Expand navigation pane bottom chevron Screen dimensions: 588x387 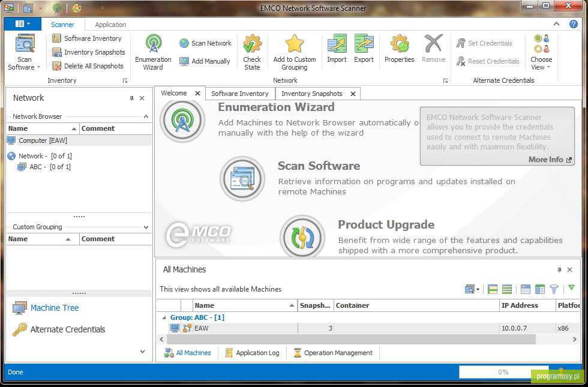pos(143,352)
